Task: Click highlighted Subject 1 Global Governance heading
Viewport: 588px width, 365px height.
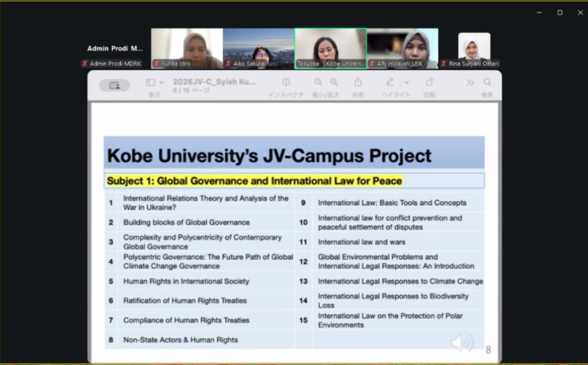Action: (x=254, y=181)
